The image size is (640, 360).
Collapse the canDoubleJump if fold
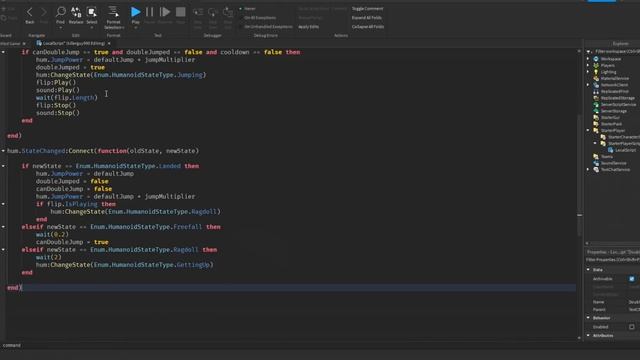[x=3, y=52]
